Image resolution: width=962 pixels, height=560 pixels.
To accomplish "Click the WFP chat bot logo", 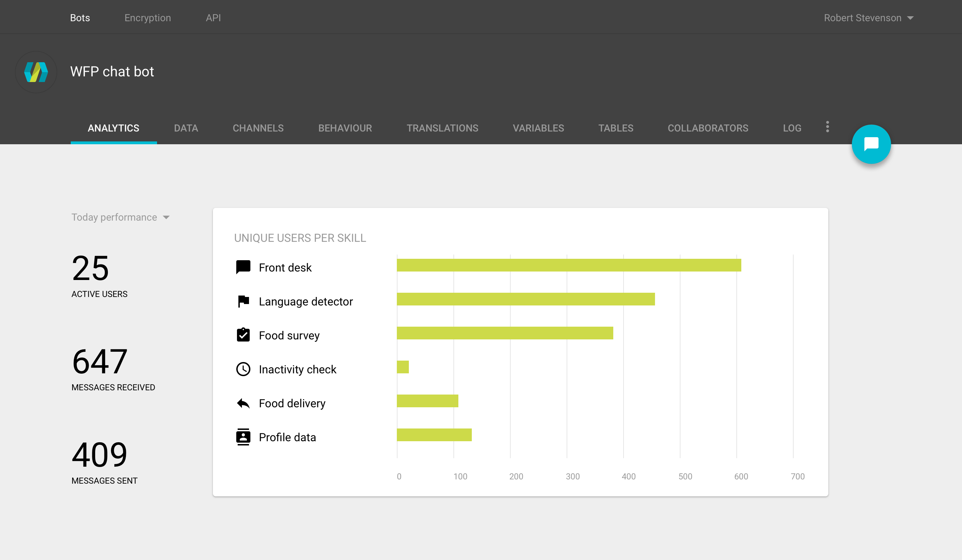I will tap(36, 72).
